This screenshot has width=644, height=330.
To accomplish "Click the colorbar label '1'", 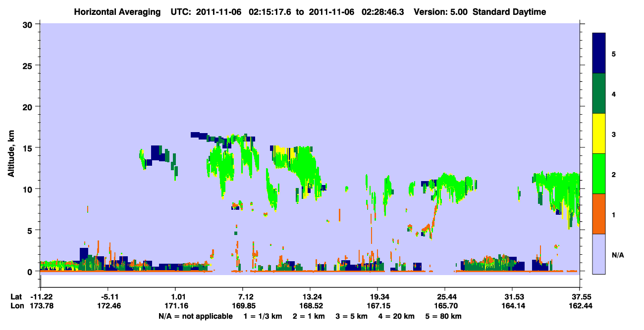I will point(614,214).
